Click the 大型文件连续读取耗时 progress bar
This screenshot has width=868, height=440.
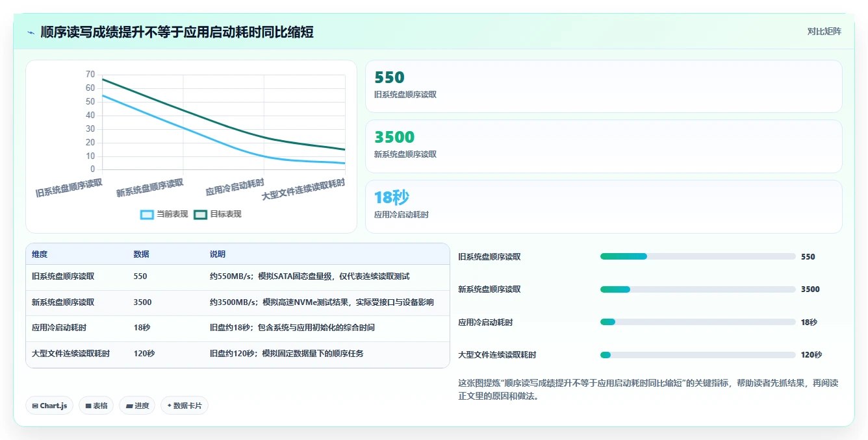(698, 354)
